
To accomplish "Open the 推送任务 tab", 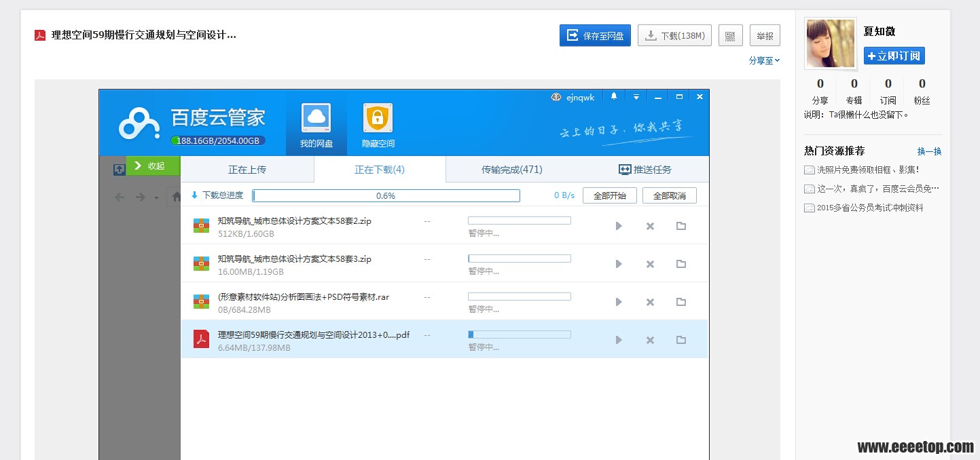I will click(x=645, y=170).
